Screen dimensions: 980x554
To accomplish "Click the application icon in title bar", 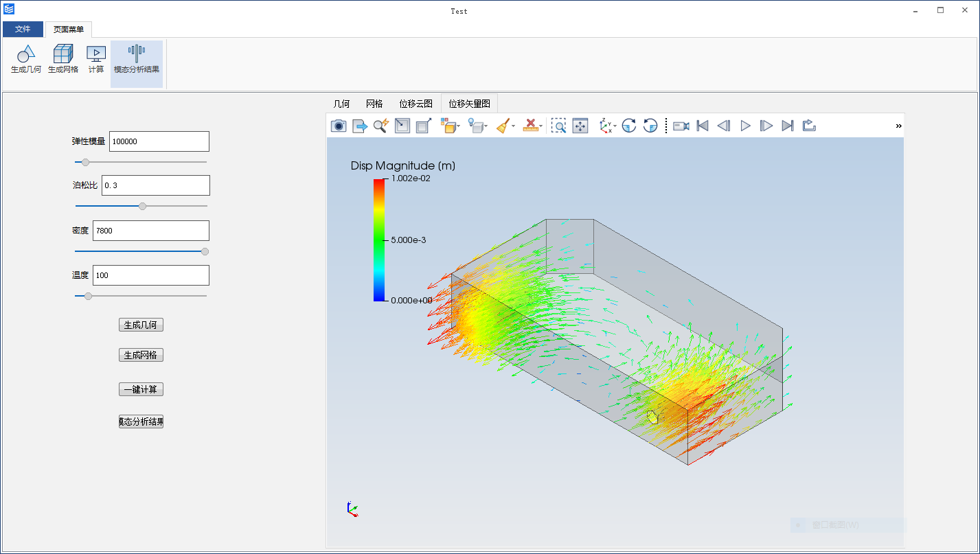I will [x=9, y=10].
